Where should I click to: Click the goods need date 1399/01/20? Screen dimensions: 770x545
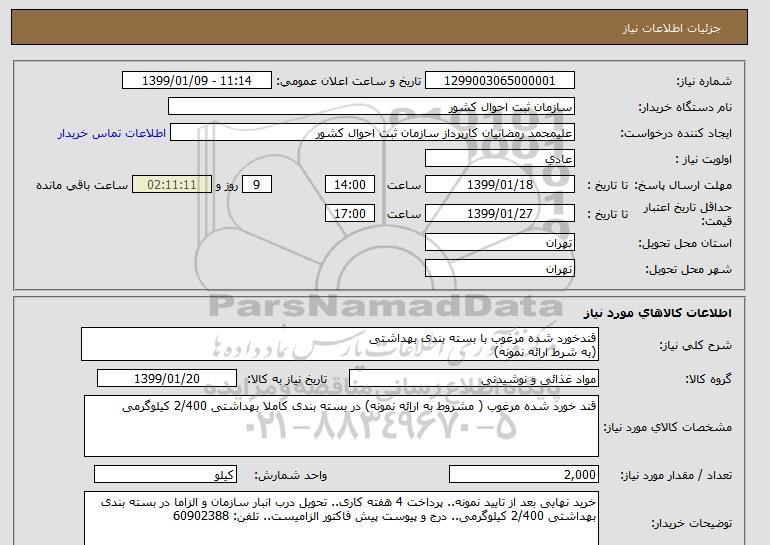[167, 379]
